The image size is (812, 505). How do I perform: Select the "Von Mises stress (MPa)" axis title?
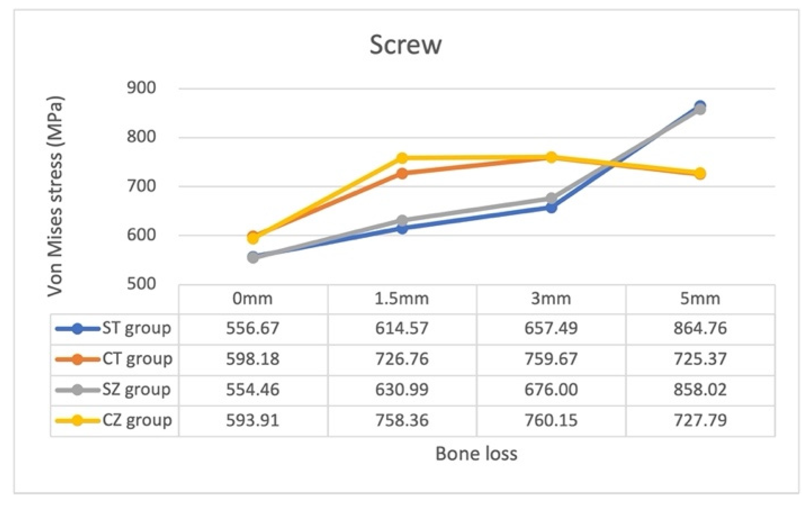(55, 196)
